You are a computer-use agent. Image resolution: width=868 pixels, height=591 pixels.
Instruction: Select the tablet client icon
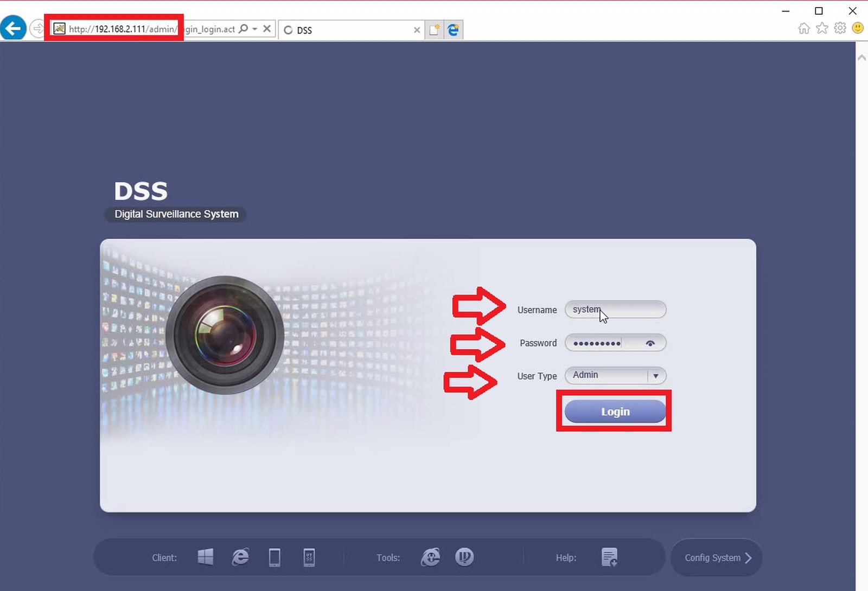275,557
